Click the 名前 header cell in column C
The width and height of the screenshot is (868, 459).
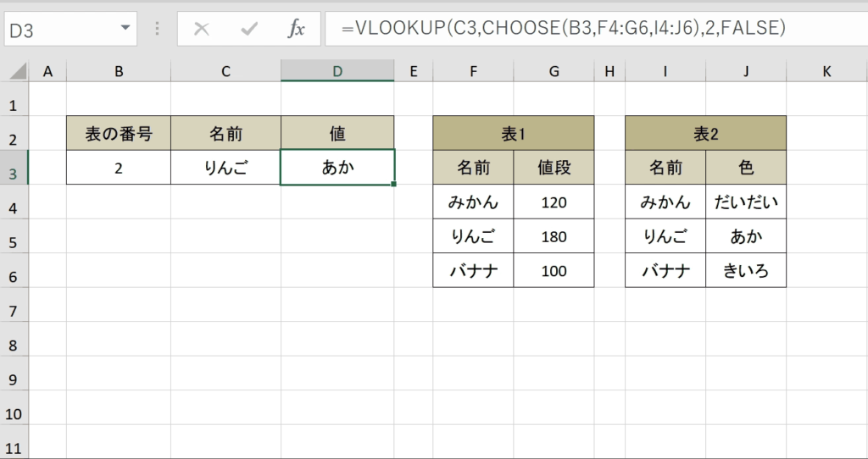[x=225, y=133]
